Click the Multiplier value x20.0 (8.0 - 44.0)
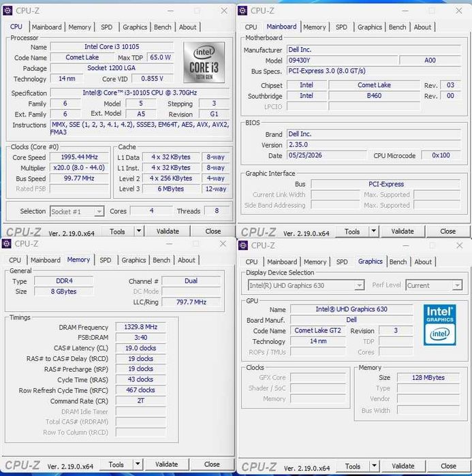Viewport: 472px width, 476px height. pos(79,168)
